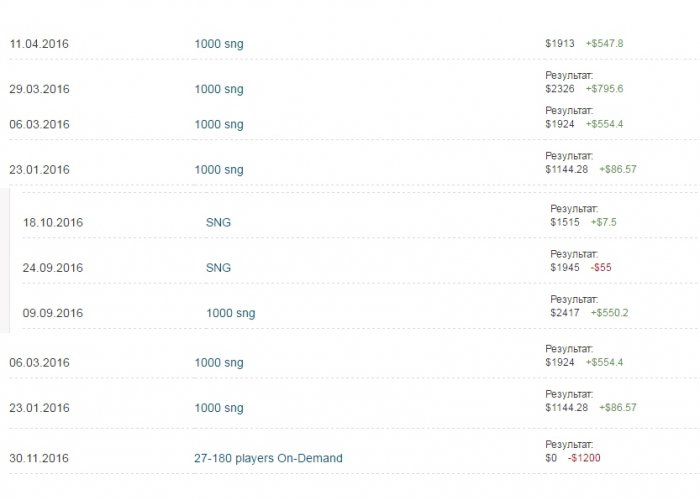Click the date 30.11.2016
The height and width of the screenshot is (500, 700).
click(39, 458)
